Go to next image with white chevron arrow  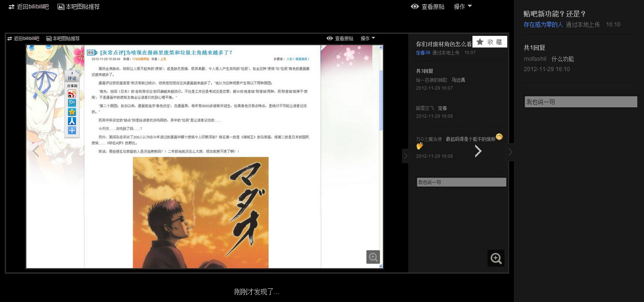click(x=478, y=151)
